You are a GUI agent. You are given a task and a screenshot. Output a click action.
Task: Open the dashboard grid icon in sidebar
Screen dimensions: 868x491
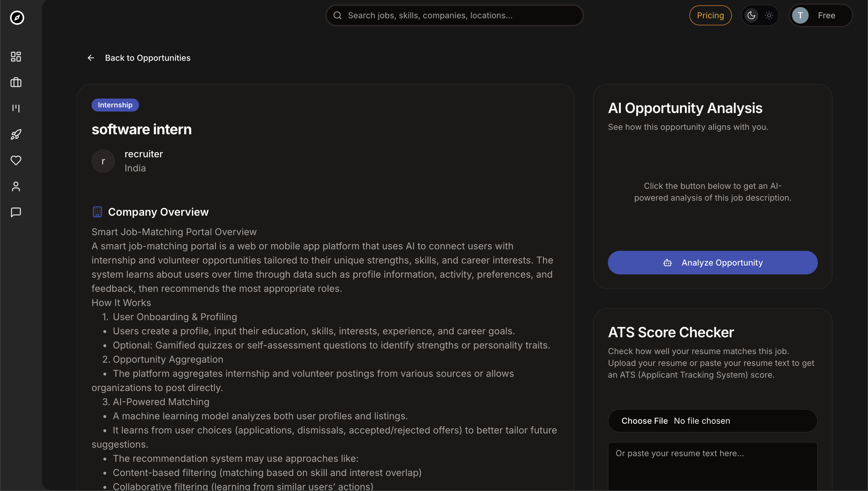point(16,57)
